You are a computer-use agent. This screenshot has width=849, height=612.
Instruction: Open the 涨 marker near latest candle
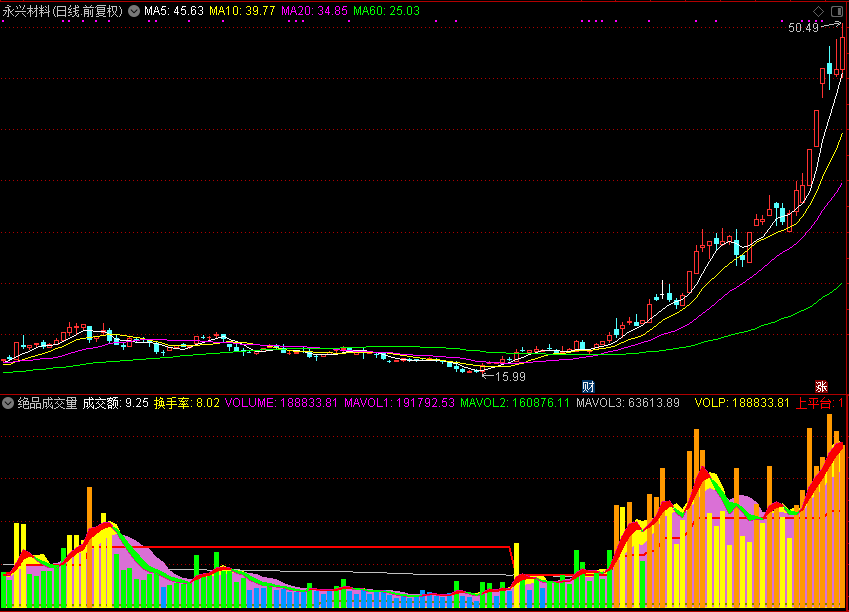(x=821, y=387)
